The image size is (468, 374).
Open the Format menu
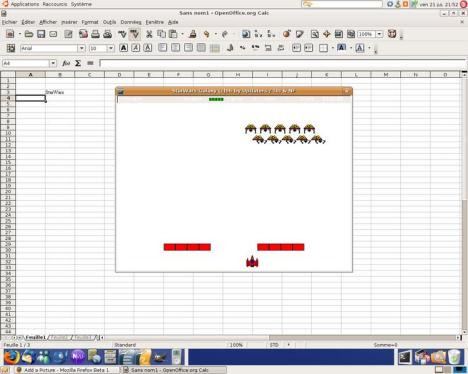pos(90,22)
